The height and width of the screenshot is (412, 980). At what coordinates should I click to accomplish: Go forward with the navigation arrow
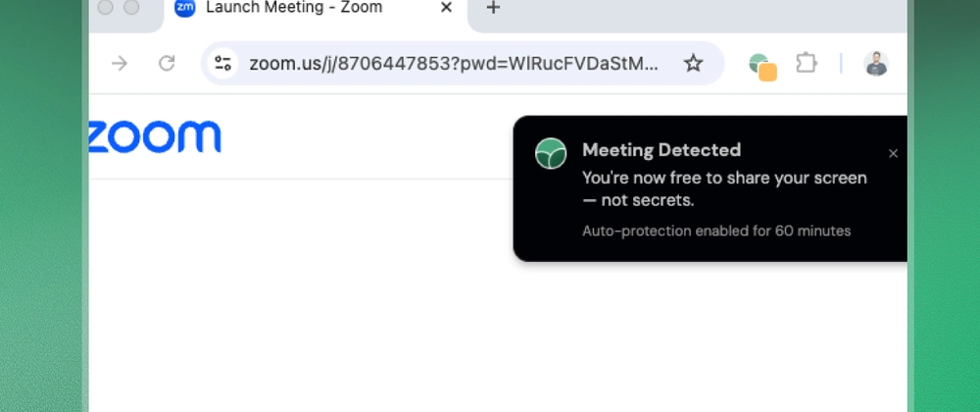point(120,63)
